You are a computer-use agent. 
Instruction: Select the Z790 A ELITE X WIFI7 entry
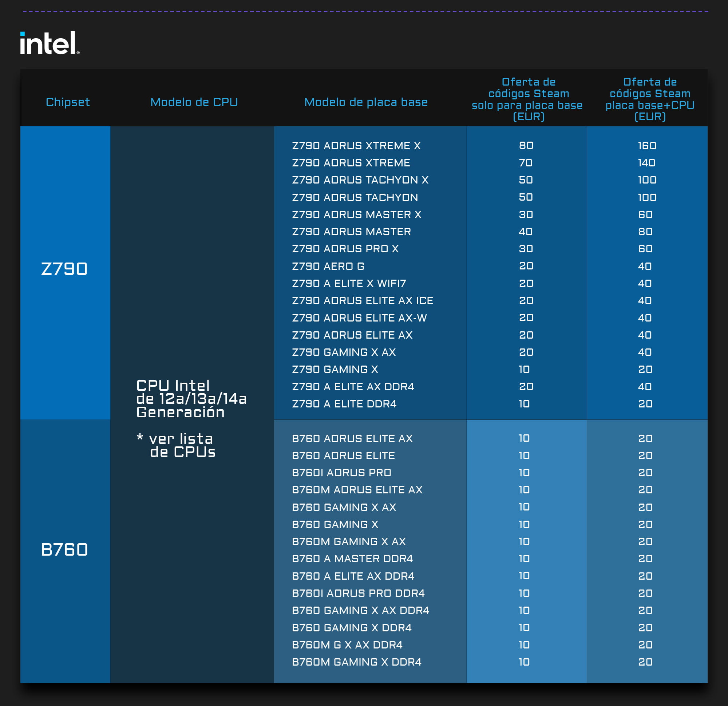pyautogui.click(x=349, y=283)
